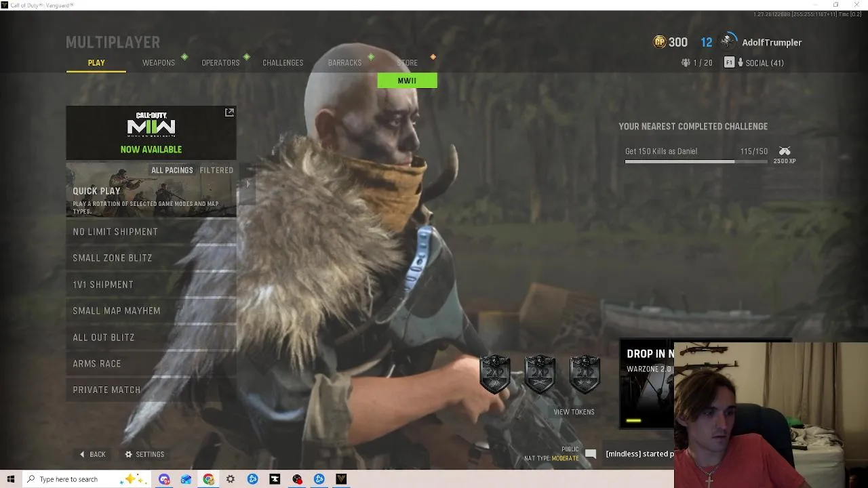Image resolution: width=868 pixels, height=488 pixels.
Task: Click the settings gear icon beside SETTINGS
Action: [128, 454]
